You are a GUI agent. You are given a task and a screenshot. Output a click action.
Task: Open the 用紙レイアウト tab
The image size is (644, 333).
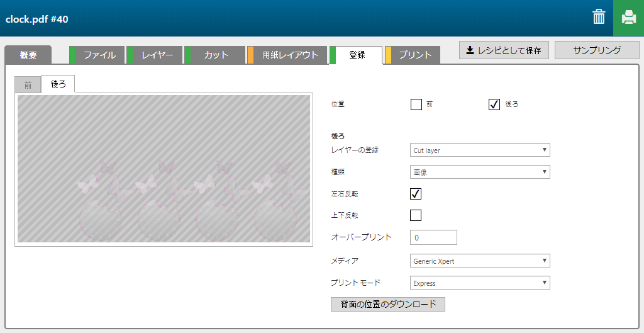287,55
